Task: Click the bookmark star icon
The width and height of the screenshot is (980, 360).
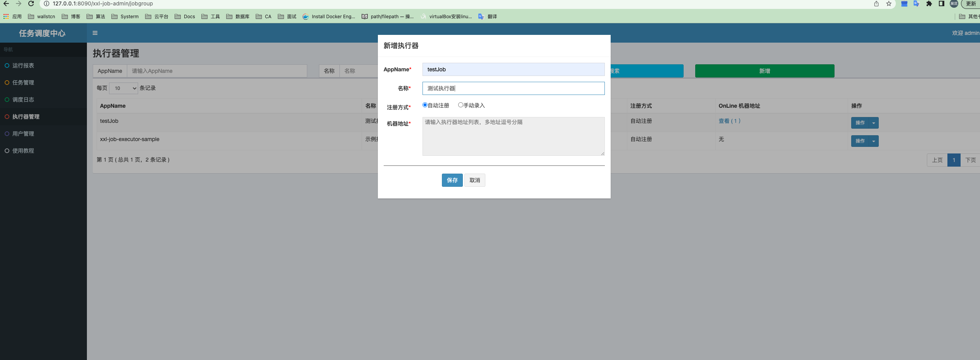Action: click(888, 4)
